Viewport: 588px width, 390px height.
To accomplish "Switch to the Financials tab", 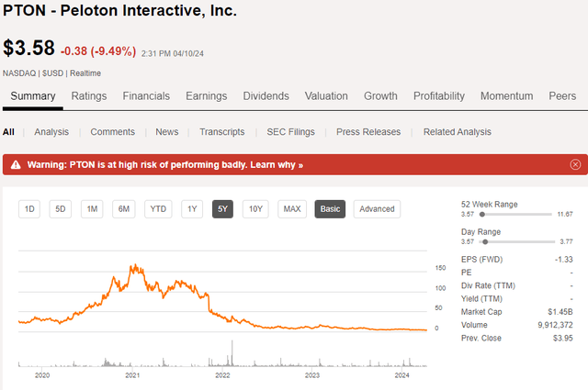I will click(146, 96).
